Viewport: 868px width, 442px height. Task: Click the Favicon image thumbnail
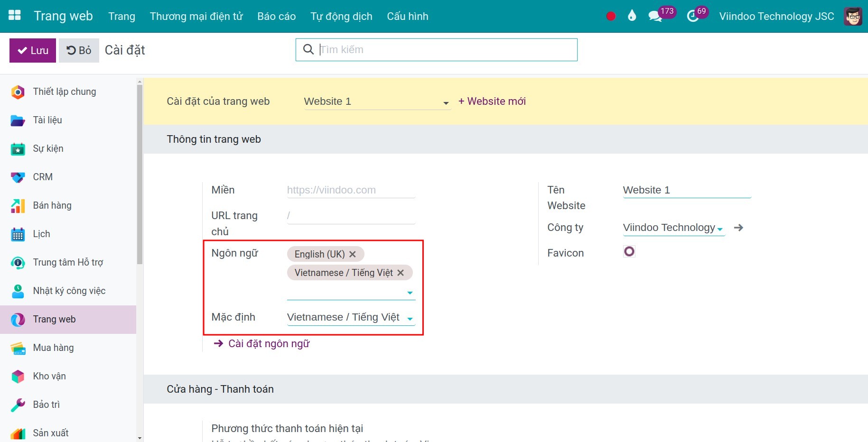point(629,251)
